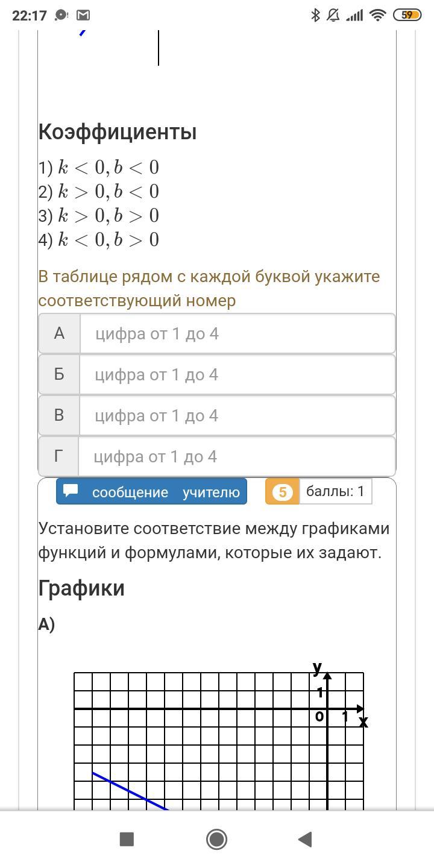434x868 pixels.
Task: Tap the Bluetooth status icon
Action: (x=315, y=16)
